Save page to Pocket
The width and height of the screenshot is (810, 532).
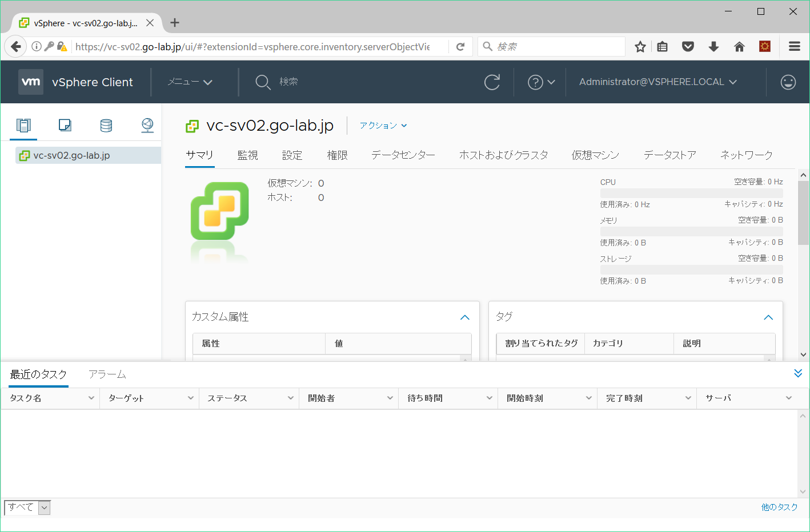pyautogui.click(x=688, y=47)
